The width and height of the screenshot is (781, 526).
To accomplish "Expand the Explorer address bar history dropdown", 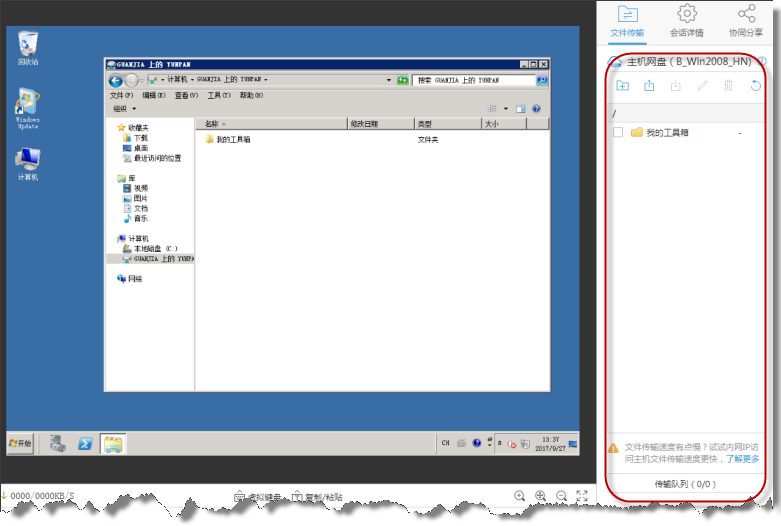I will [x=388, y=79].
